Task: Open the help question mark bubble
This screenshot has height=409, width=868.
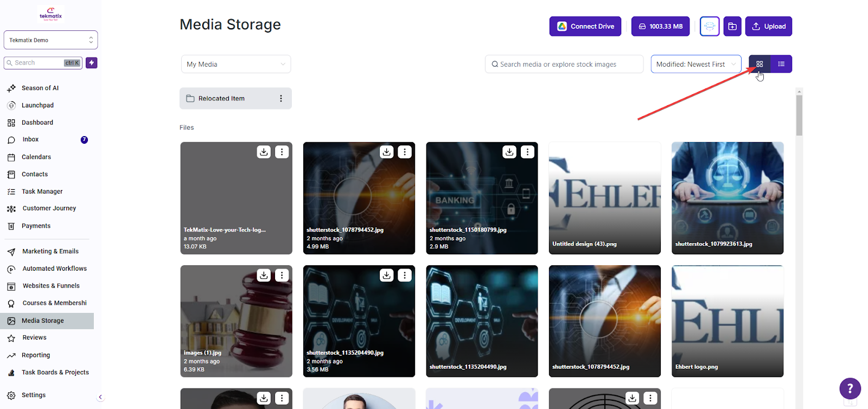Action: point(850,388)
